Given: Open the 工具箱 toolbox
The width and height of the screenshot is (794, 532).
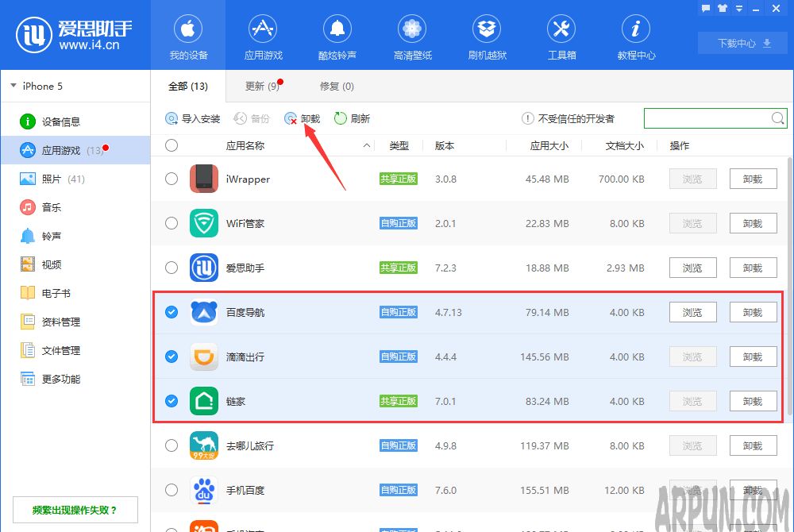Looking at the screenshot, I should coord(561,36).
